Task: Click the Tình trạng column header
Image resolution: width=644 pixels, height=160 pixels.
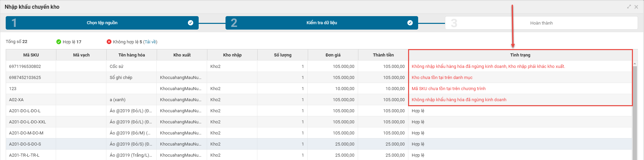Action: click(520, 55)
